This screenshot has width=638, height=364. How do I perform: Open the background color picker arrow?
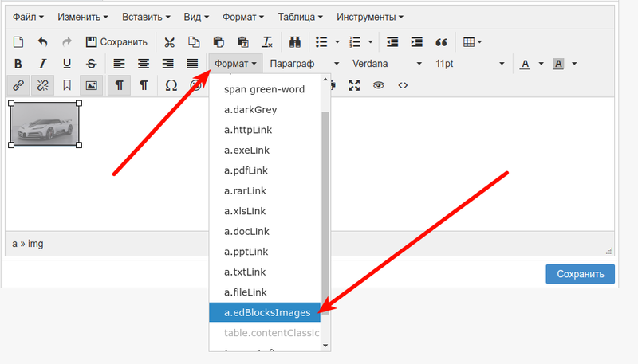click(574, 64)
